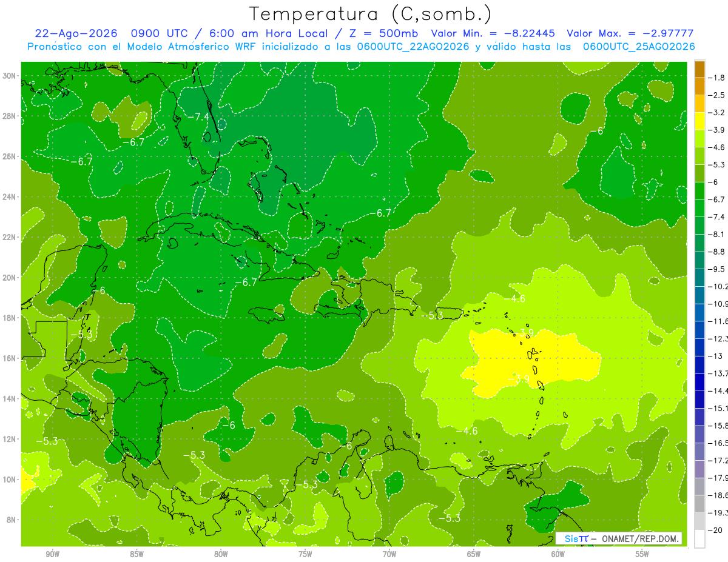Click the '26N' latitude axis label

[x=10, y=156]
